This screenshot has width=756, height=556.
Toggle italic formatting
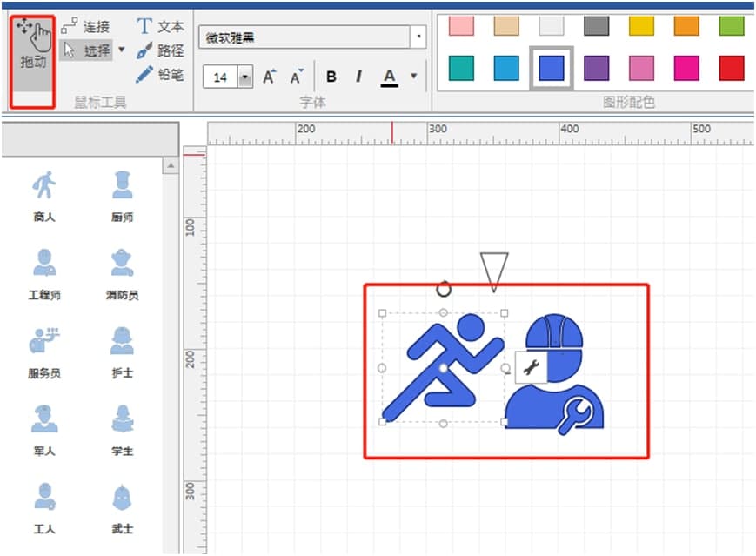[x=358, y=77]
